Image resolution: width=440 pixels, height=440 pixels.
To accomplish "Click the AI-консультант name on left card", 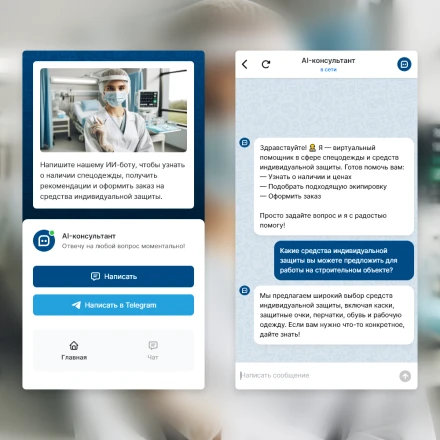I will (x=89, y=236).
